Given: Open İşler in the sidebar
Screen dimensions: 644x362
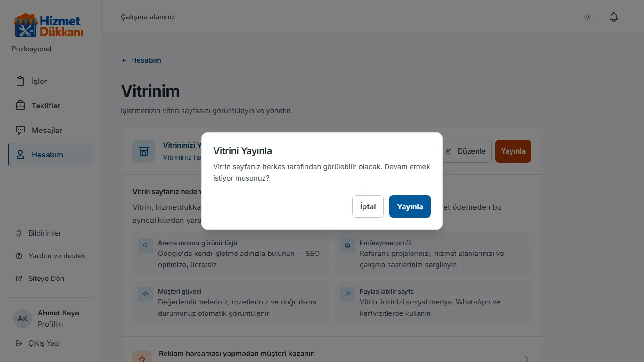Looking at the screenshot, I should [x=50, y=81].
